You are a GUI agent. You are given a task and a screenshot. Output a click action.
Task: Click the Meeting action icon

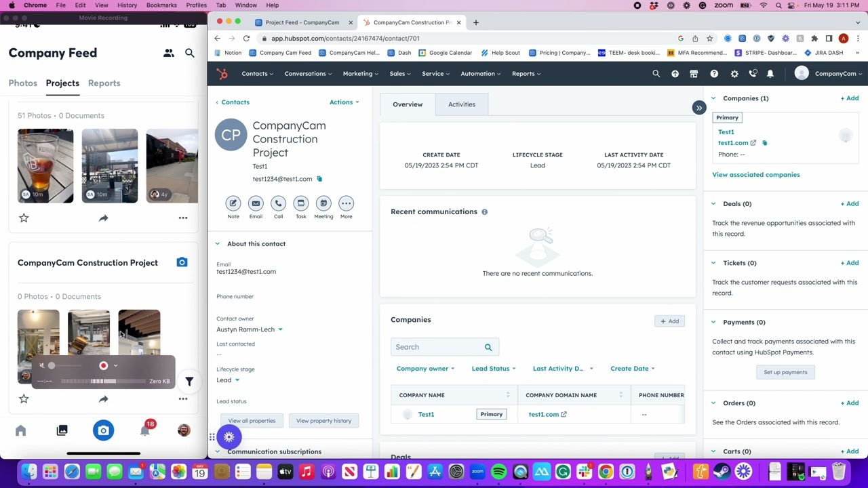[323, 203]
